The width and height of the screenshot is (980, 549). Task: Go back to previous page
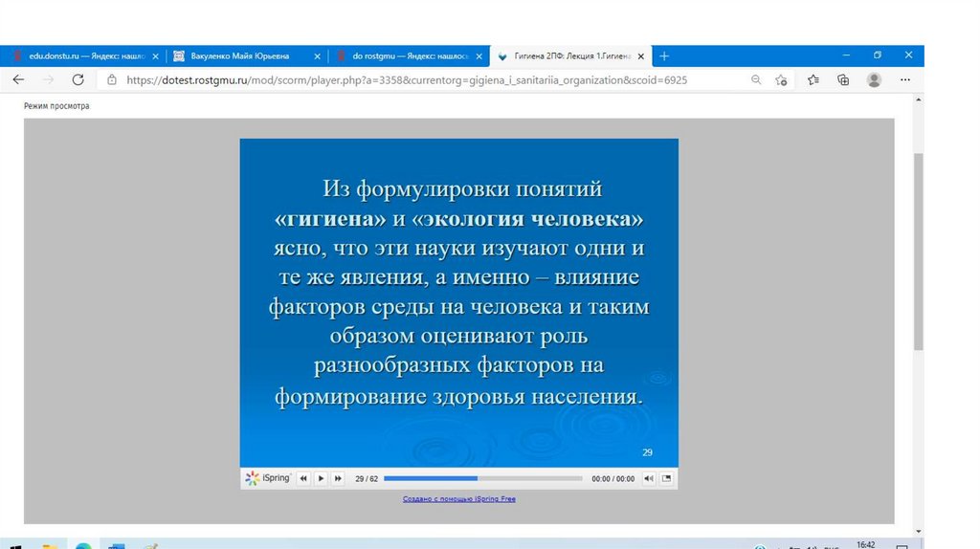pos(18,80)
